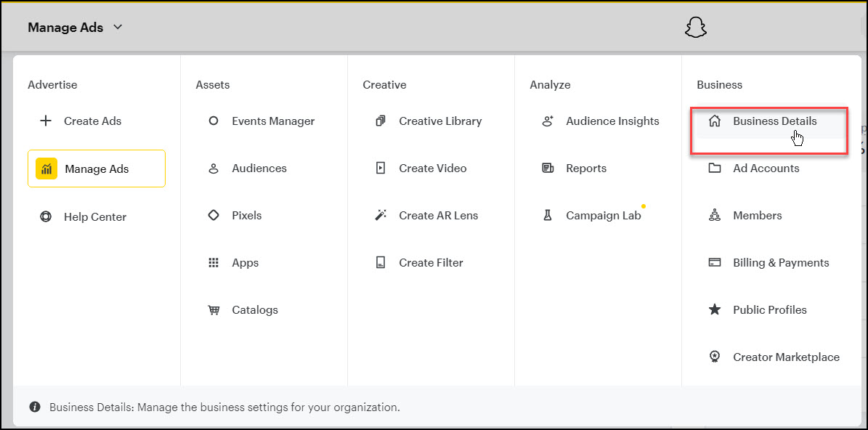This screenshot has height=430, width=868.
Task: Click the Events Manager circle icon
Action: coord(213,121)
